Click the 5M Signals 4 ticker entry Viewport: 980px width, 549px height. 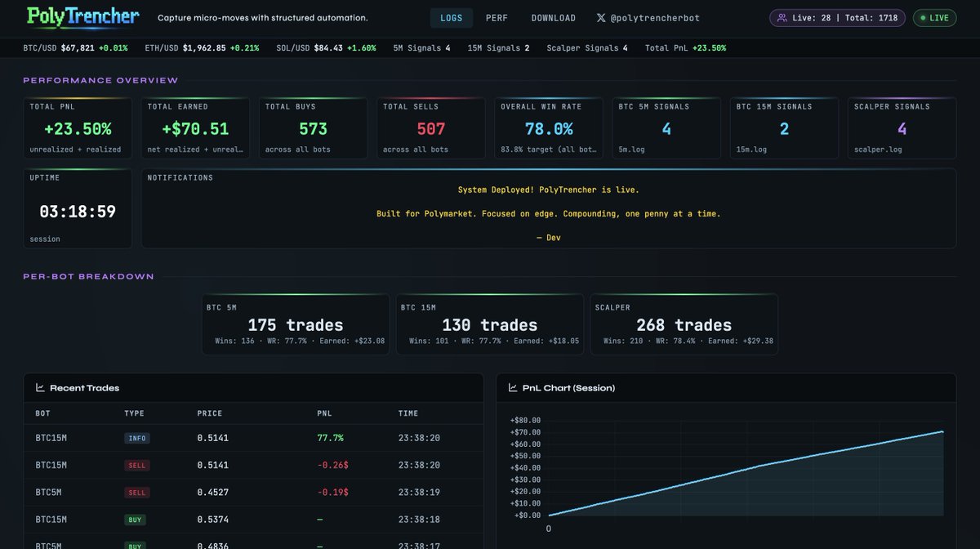click(x=421, y=48)
